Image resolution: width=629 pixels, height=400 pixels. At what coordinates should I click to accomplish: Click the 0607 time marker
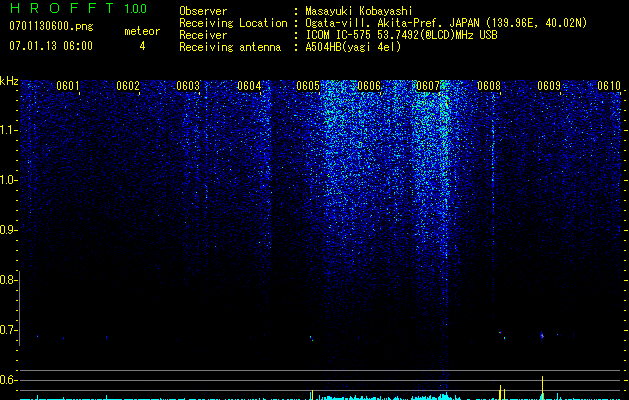click(x=428, y=86)
